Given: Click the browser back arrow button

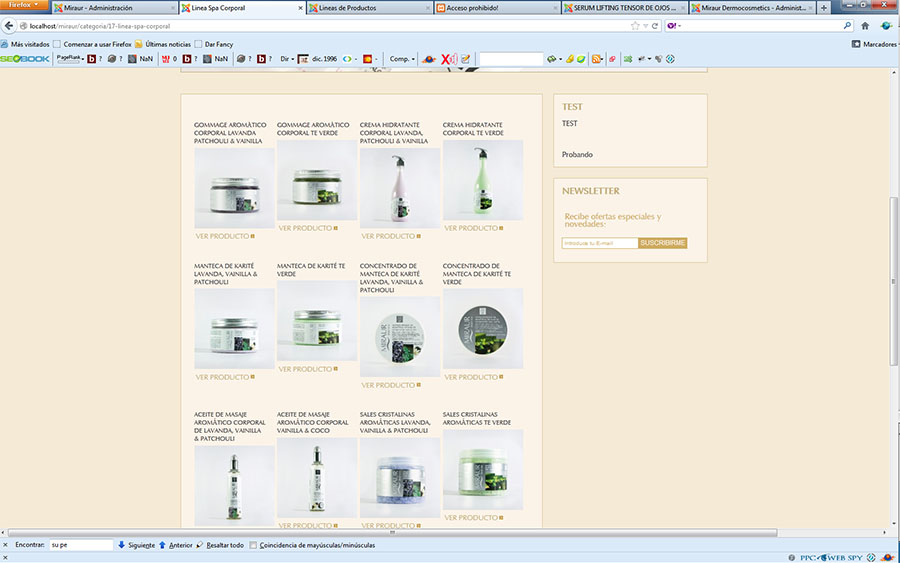Looking at the screenshot, I should [8, 25].
